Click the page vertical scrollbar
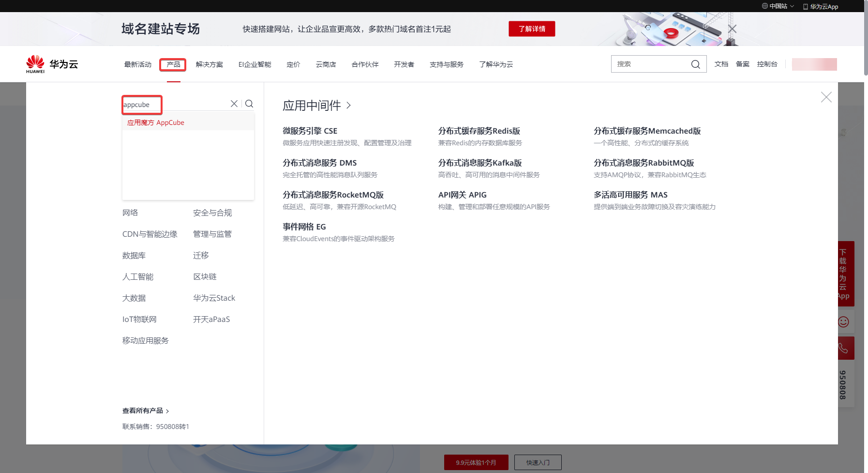 pos(866,38)
